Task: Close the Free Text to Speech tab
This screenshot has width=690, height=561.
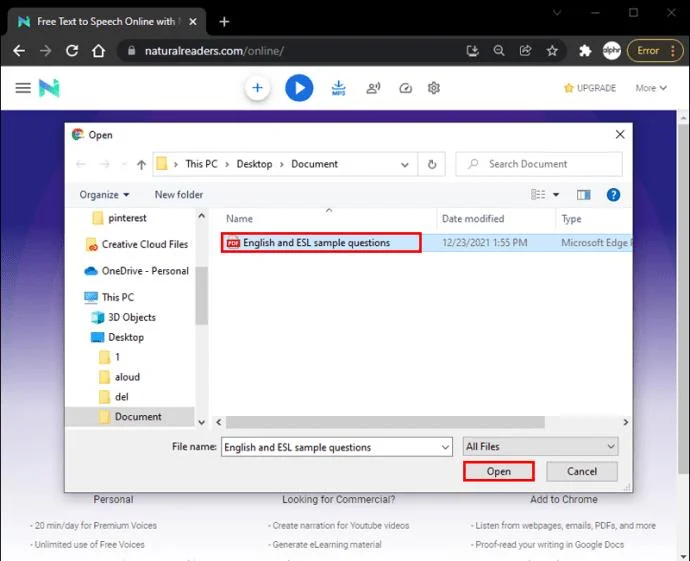Action: click(x=193, y=22)
